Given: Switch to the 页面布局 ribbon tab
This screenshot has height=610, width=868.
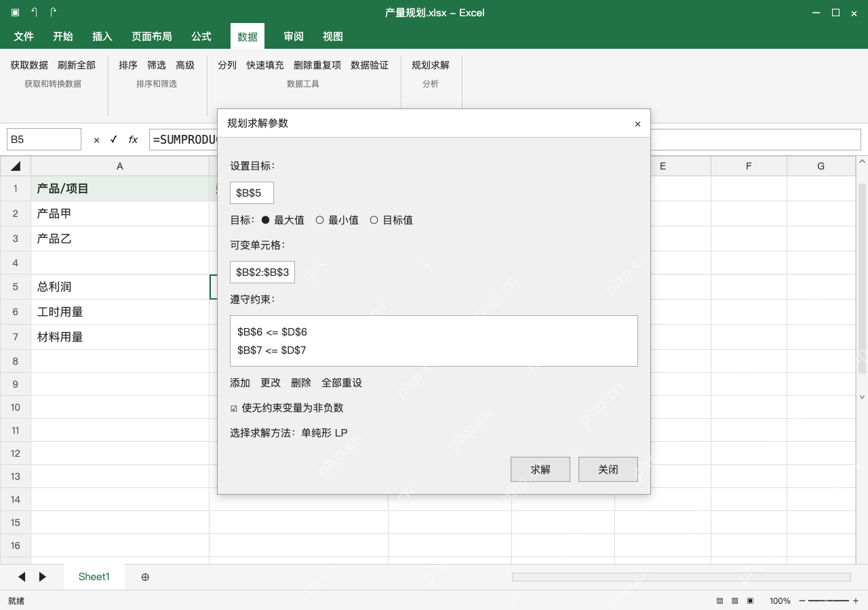Looking at the screenshot, I should 152,37.
